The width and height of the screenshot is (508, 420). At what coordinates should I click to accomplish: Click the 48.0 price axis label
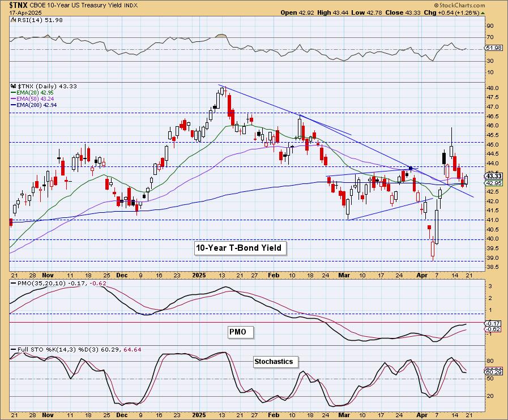[492, 88]
